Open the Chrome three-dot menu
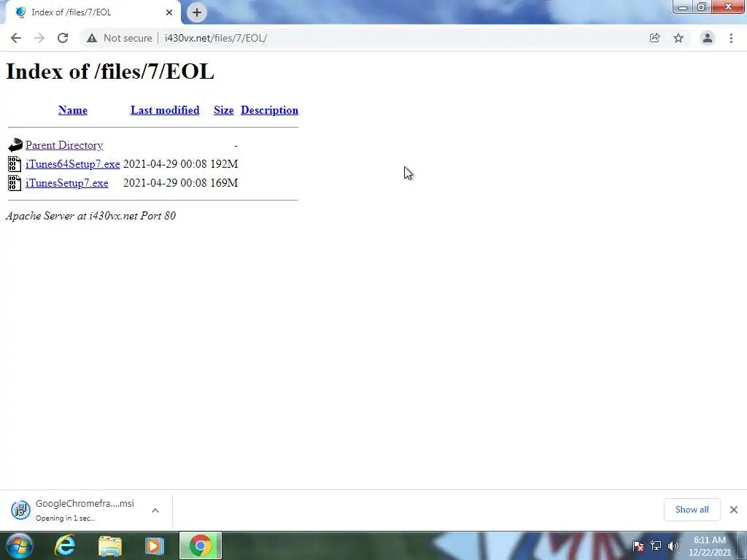Screen dimensions: 747x560 [731, 38]
